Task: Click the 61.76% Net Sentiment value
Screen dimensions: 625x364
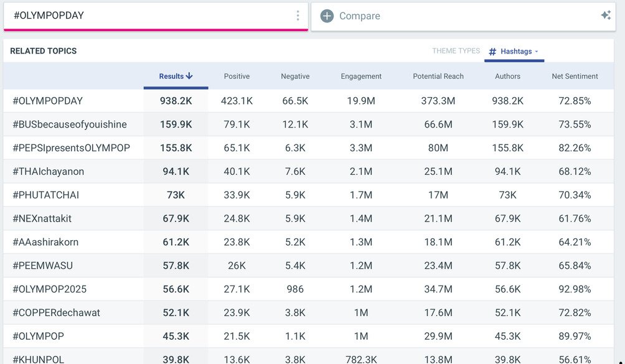Action: 575,218
